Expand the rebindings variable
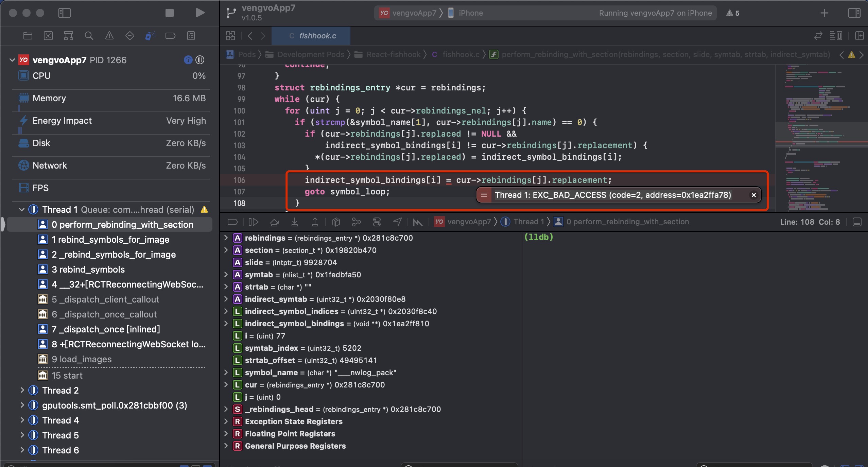This screenshot has width=868, height=467. coord(226,238)
